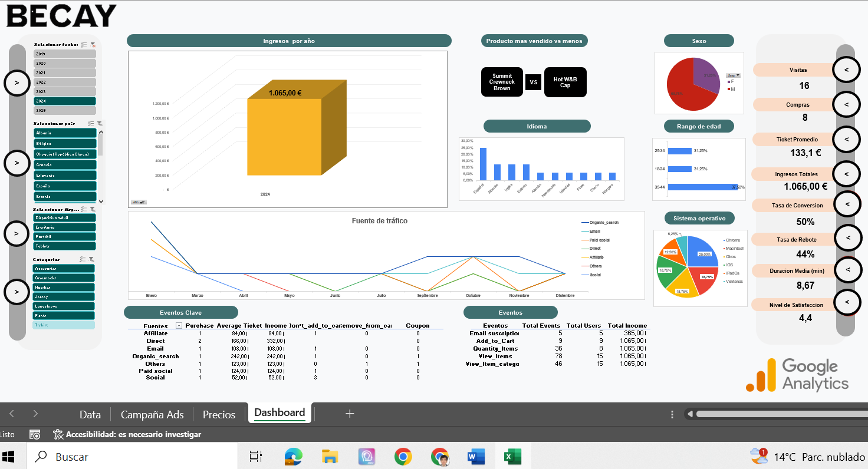This screenshot has width=868, height=469.
Task: Toggle España in the country slicer
Action: [64, 186]
